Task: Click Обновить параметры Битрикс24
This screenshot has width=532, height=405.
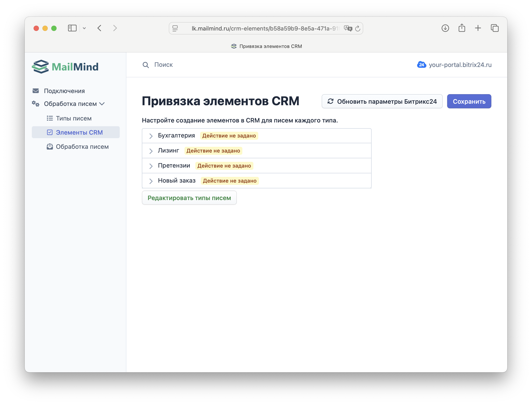Action: tap(382, 101)
